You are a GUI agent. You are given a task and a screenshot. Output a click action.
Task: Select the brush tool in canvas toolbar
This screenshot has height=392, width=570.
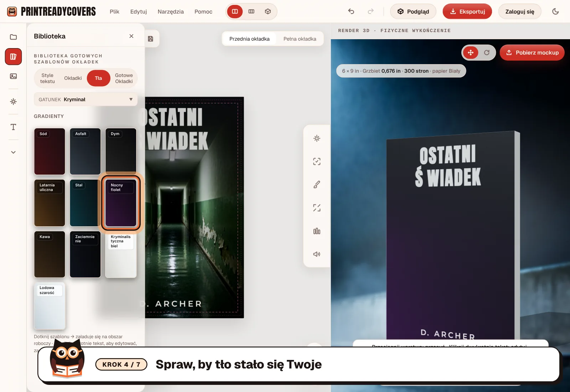pos(317,185)
